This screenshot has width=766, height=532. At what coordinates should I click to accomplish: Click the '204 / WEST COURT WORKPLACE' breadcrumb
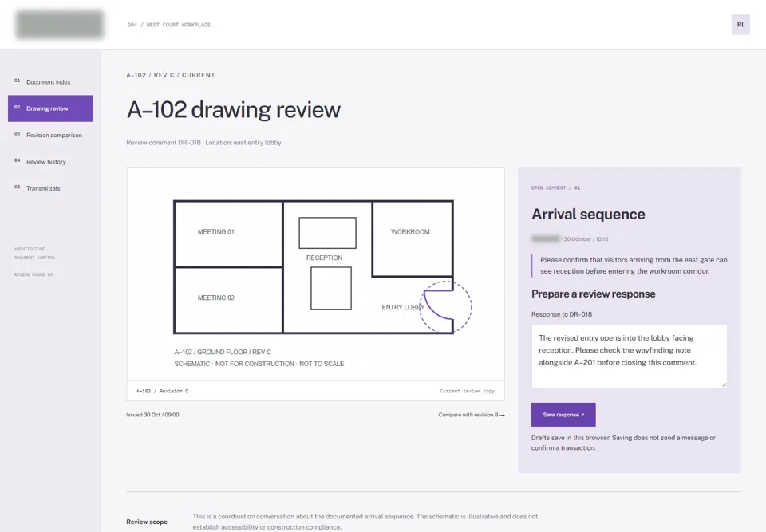pos(169,25)
